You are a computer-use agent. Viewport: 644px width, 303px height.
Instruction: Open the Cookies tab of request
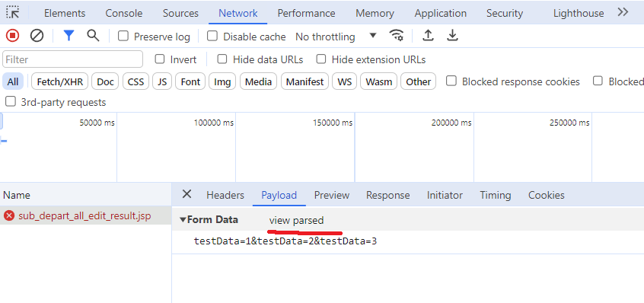click(x=547, y=195)
